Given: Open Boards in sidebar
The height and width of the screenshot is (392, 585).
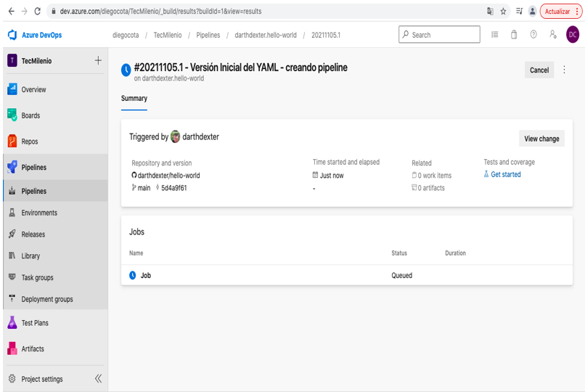Looking at the screenshot, I should point(55,115).
